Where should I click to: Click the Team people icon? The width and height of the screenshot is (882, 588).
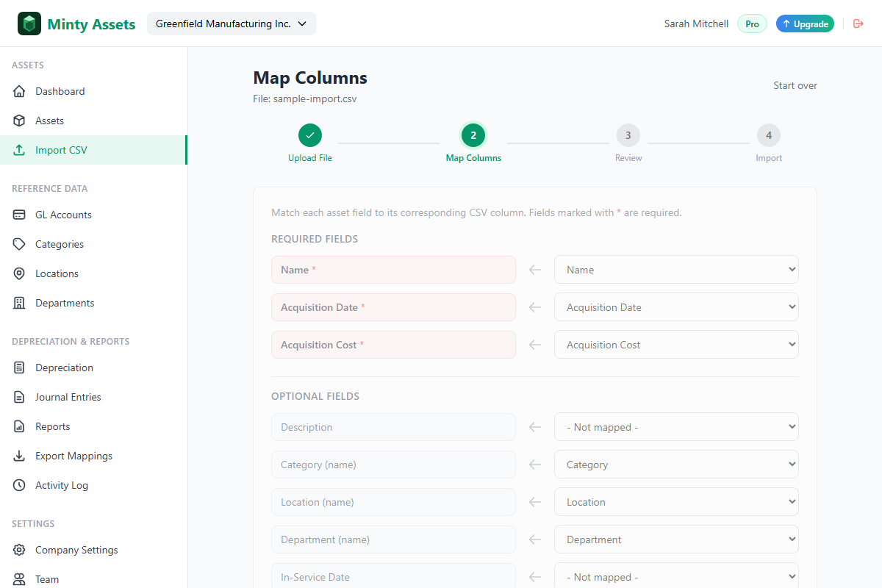pos(20,579)
